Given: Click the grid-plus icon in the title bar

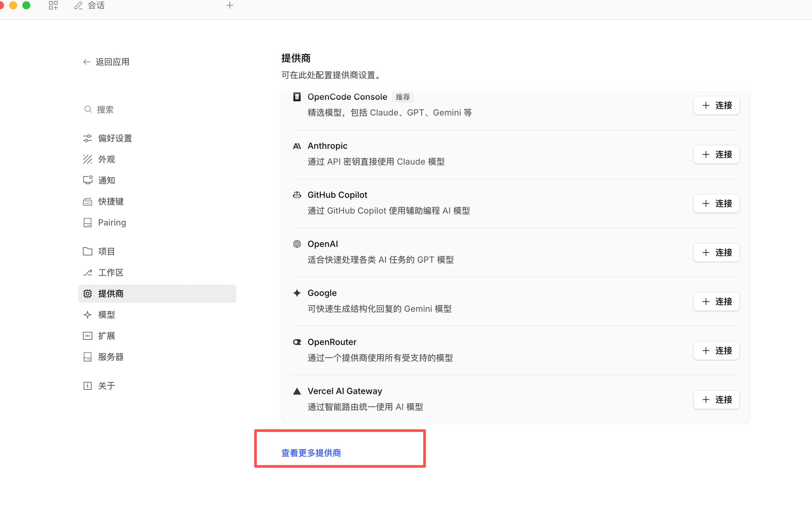Looking at the screenshot, I should click(53, 5).
